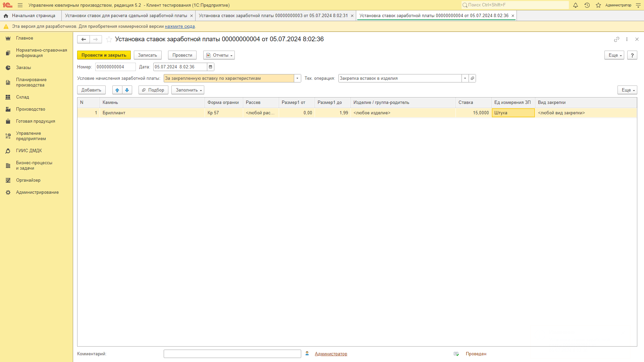Open the history clock icon

(x=587, y=5)
